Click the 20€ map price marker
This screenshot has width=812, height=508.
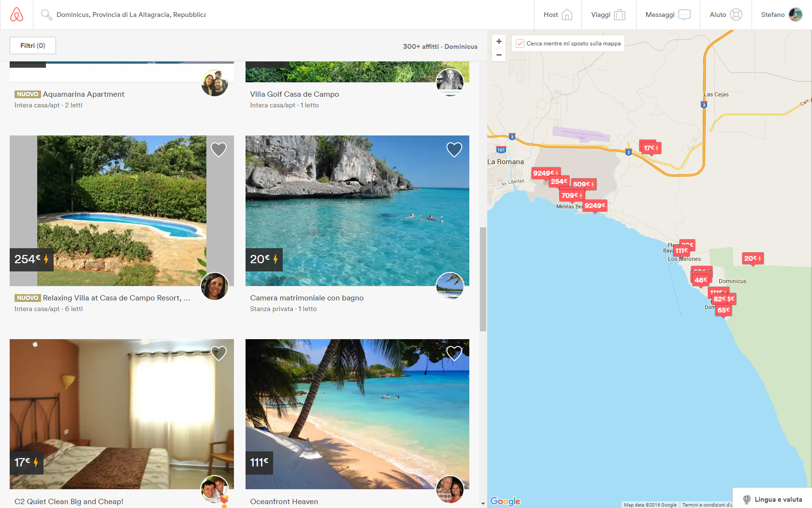pos(753,258)
